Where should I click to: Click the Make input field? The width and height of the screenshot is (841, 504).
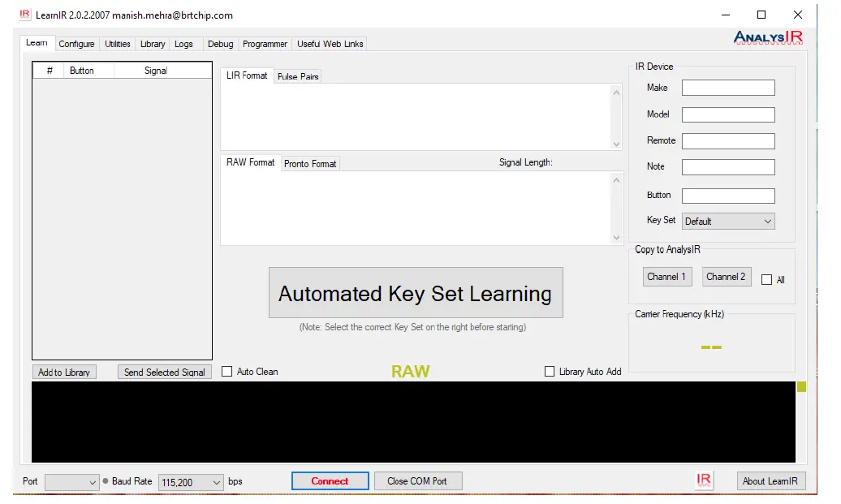pos(727,87)
